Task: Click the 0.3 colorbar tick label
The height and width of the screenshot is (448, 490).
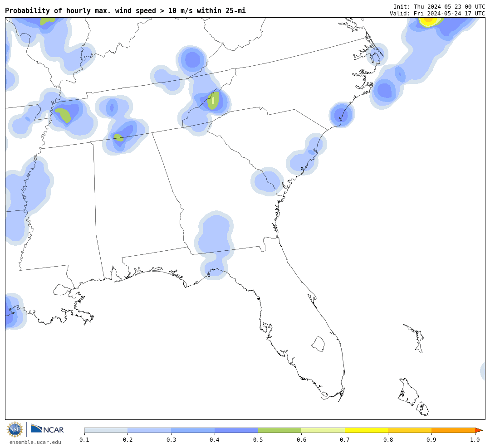Action: [x=171, y=439]
